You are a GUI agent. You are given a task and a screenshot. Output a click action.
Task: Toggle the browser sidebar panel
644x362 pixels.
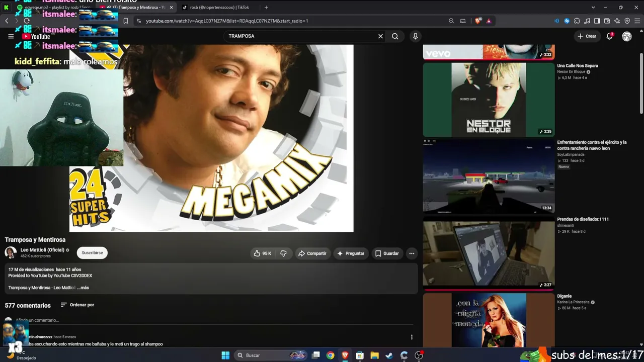click(597, 21)
